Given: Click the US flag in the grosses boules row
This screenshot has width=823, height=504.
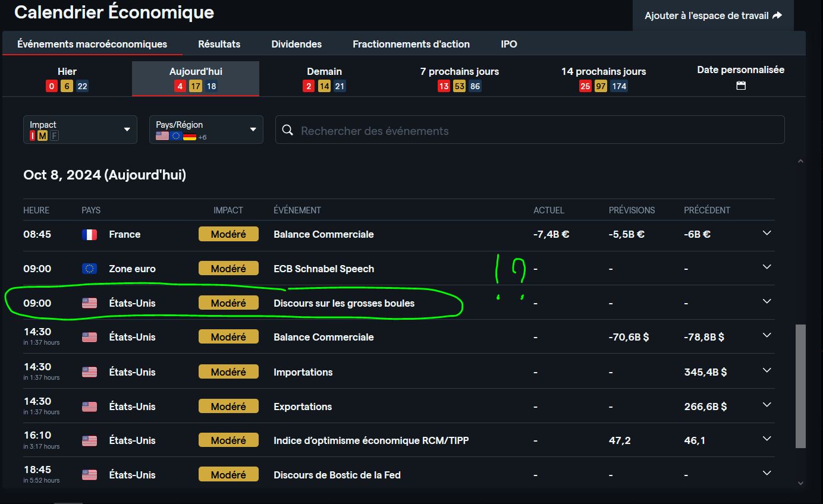Looking at the screenshot, I should pos(89,303).
